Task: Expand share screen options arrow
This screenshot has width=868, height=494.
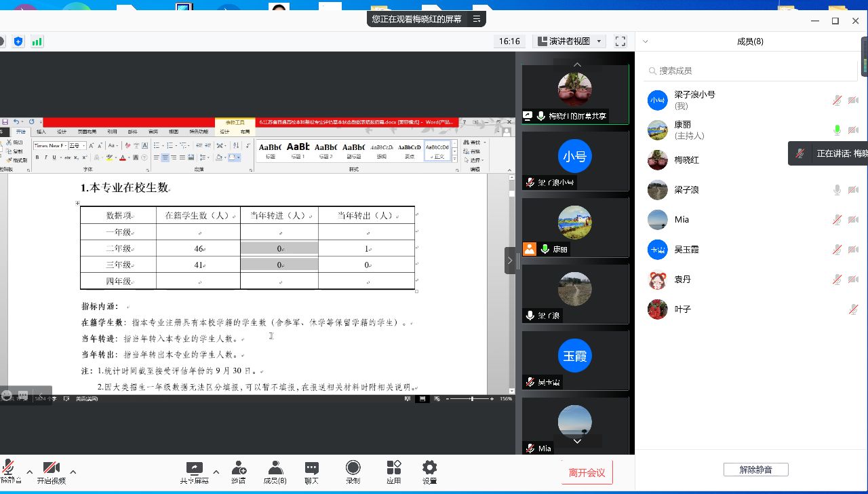Action: point(216,472)
